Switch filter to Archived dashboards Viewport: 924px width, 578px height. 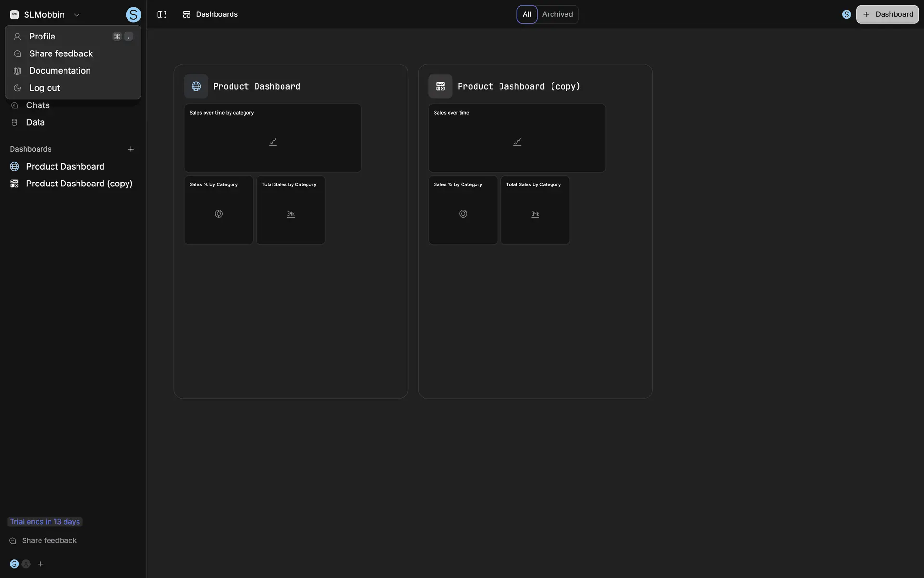coord(557,14)
